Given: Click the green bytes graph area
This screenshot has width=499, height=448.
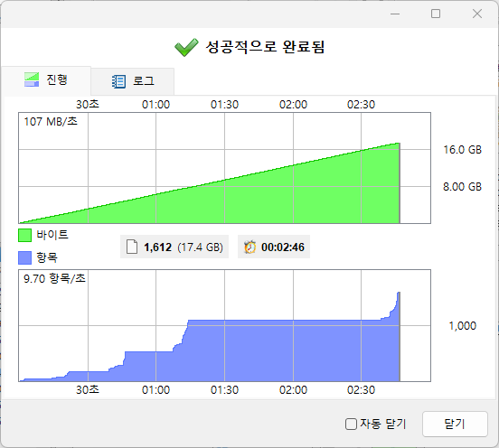Looking at the screenshot, I should click(225, 168).
